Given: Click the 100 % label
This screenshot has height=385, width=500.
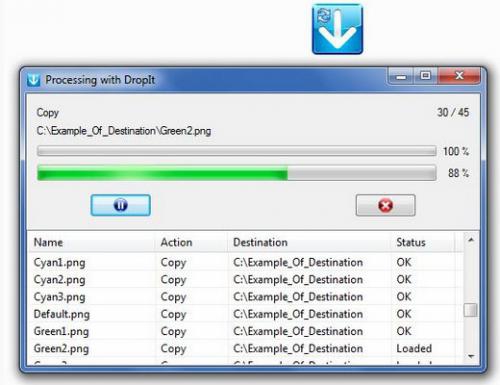Looking at the screenshot, I should pyautogui.click(x=456, y=151).
